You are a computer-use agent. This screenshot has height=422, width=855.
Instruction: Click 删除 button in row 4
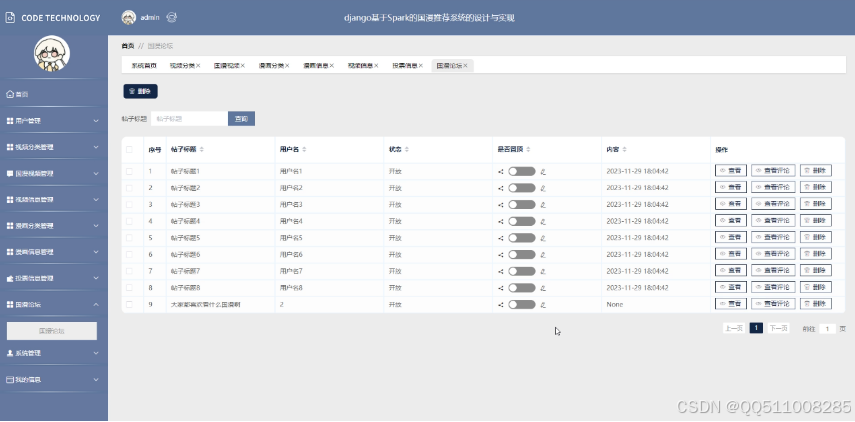[816, 221]
